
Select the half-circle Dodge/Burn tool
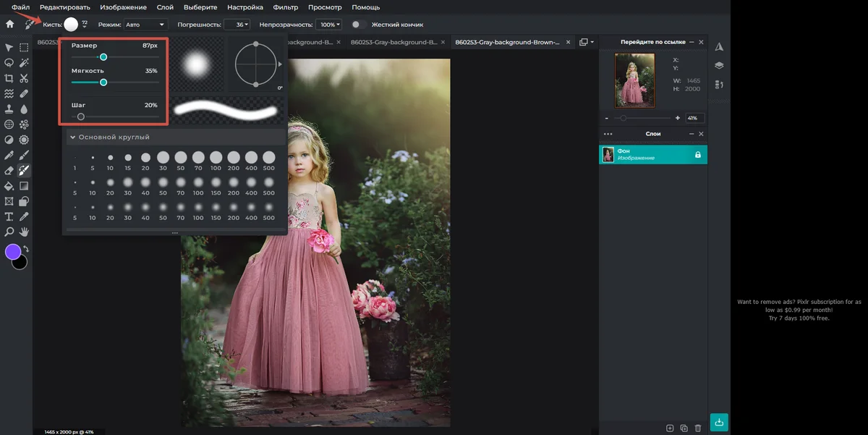9,140
